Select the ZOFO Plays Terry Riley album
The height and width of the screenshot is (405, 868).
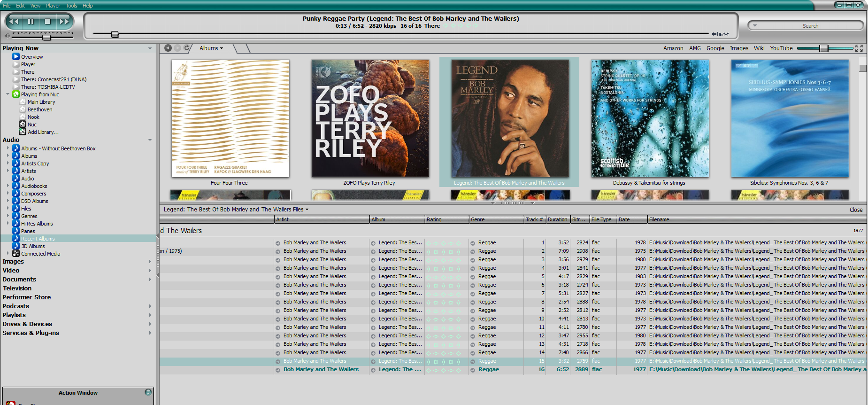pos(370,118)
